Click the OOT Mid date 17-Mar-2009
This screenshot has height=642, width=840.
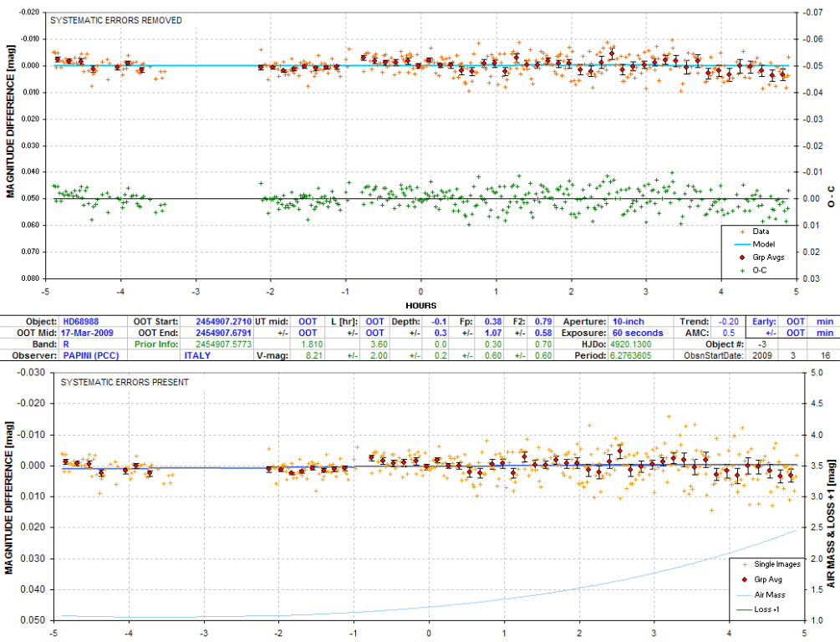click(86, 333)
